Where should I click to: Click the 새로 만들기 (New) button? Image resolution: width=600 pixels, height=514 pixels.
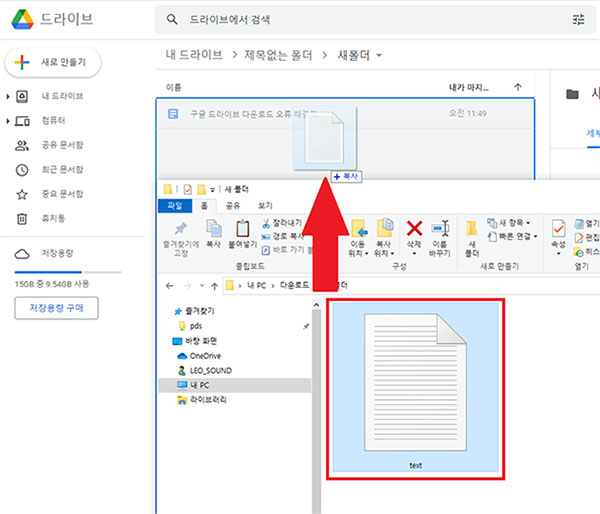[53, 62]
